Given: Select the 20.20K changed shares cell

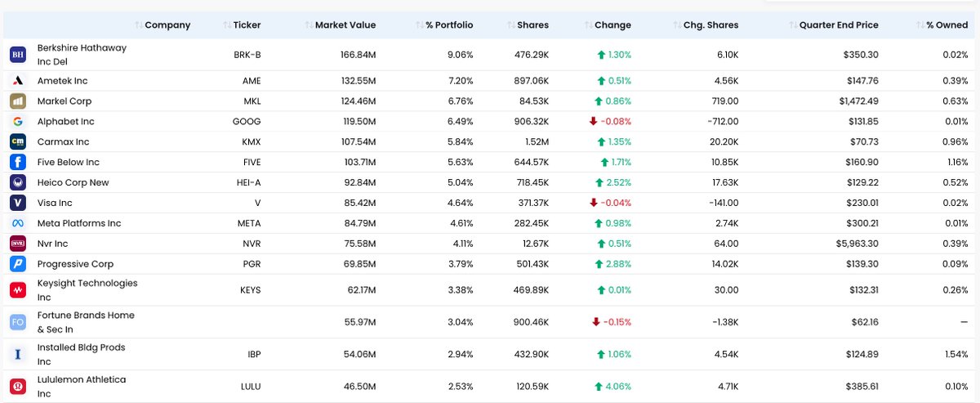Looking at the screenshot, I should tap(724, 142).
